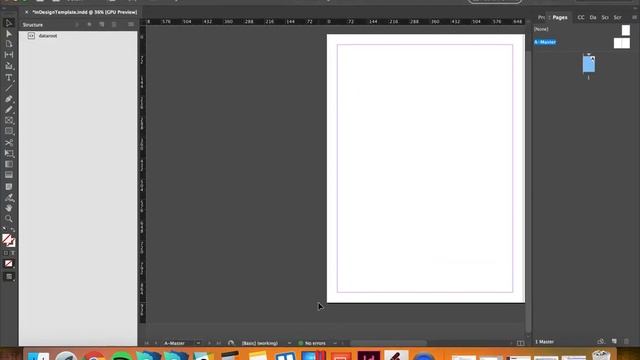Select the Gradient Swatch tool
The height and width of the screenshot is (360, 640).
pos(9,164)
